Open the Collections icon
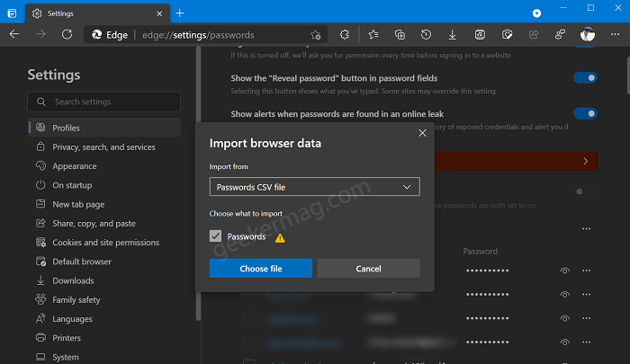This screenshot has height=364, width=630. (x=400, y=35)
